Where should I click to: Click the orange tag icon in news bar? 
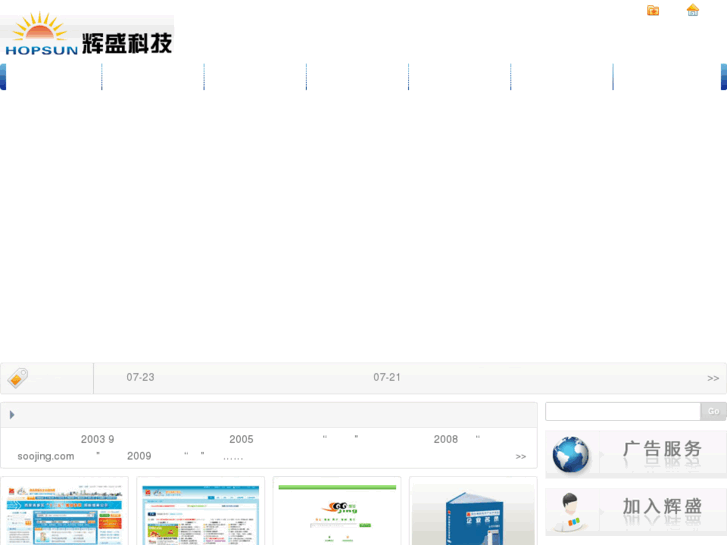click(x=18, y=378)
